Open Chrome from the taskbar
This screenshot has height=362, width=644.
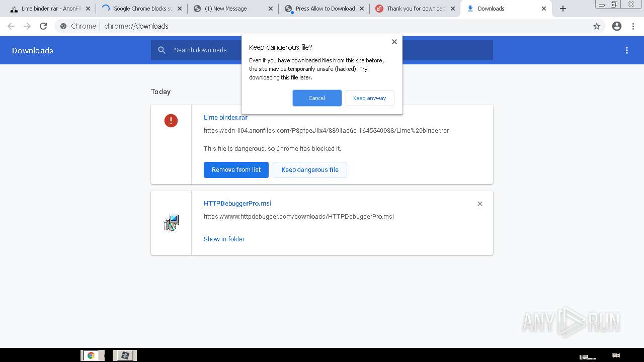point(92,355)
